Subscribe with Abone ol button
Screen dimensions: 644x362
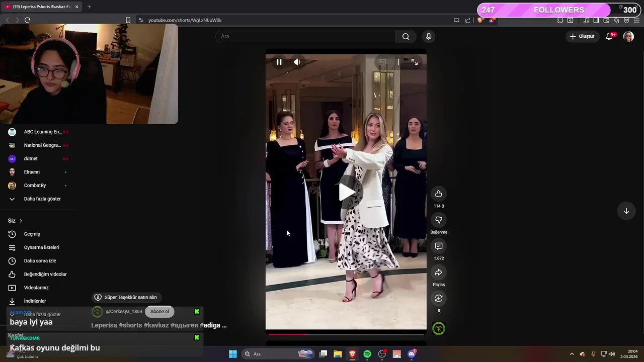coord(159,311)
